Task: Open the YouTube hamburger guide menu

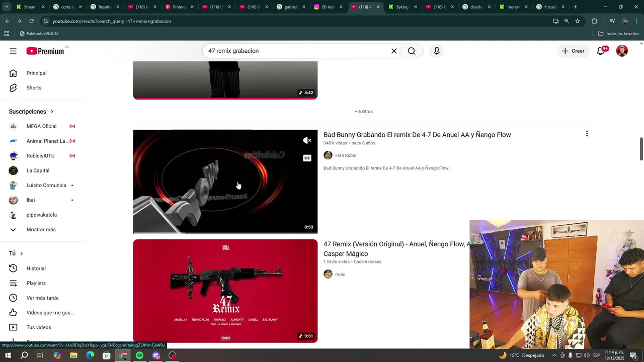Action: tap(13, 51)
